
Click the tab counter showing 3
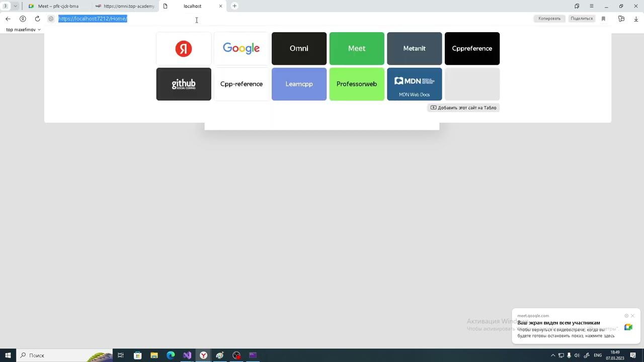6,6
